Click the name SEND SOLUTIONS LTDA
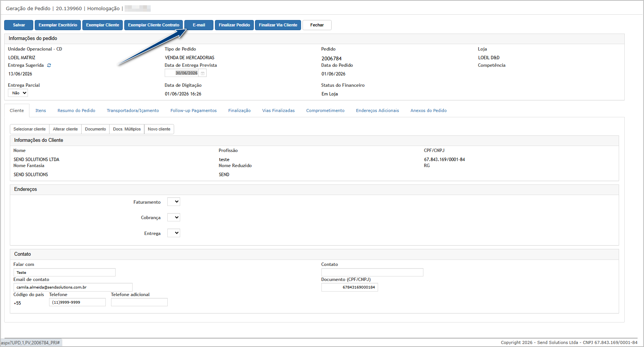 [37, 160]
